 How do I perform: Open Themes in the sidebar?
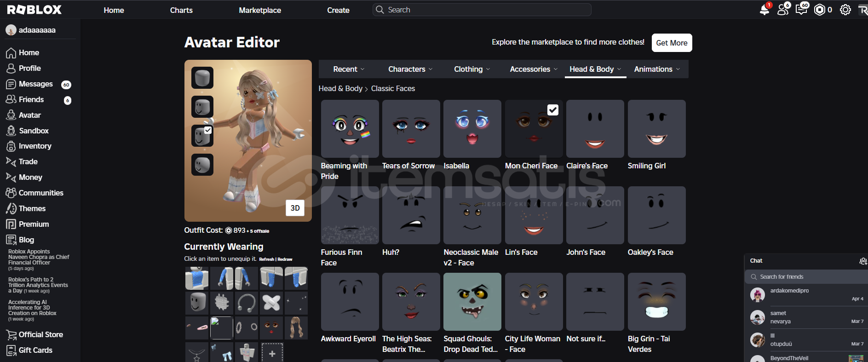click(x=26, y=209)
